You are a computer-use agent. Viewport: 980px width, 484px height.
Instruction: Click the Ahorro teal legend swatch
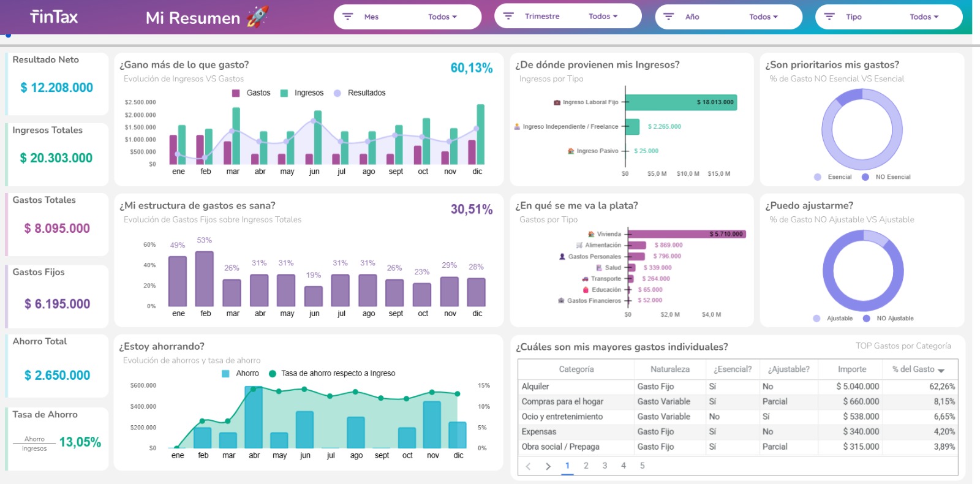(225, 374)
